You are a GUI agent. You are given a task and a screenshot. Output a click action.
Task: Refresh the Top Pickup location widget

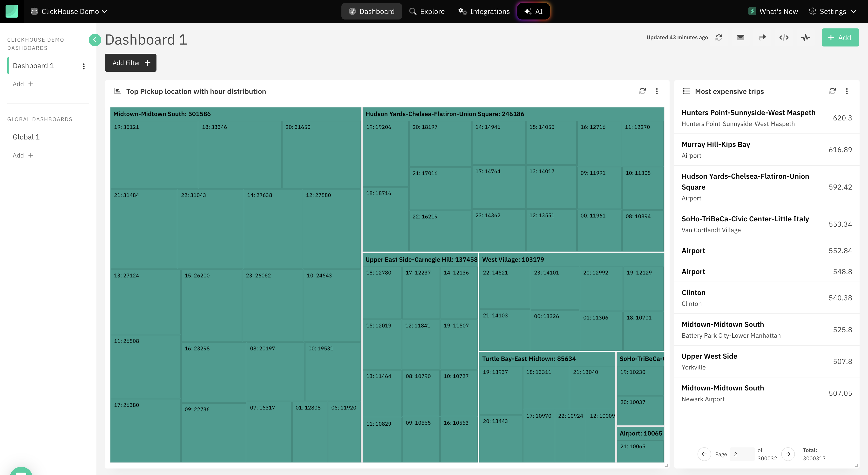pos(642,91)
